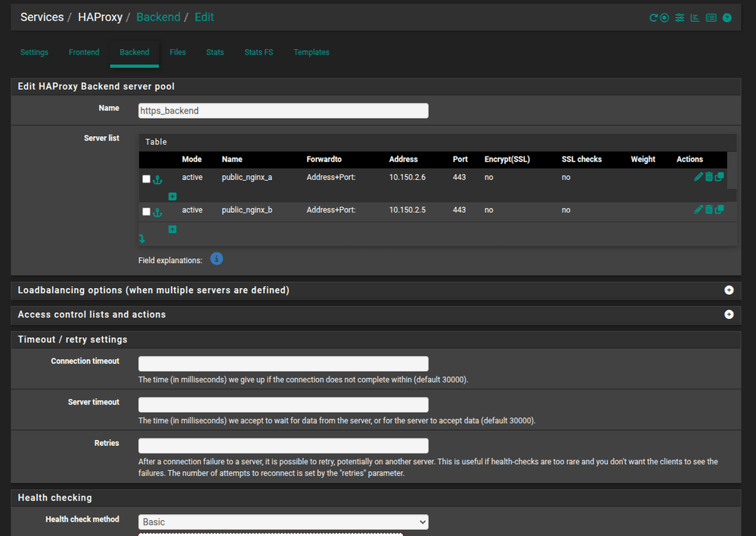The height and width of the screenshot is (536, 756).
Task: Open the Health check method dropdown
Action: coord(283,522)
